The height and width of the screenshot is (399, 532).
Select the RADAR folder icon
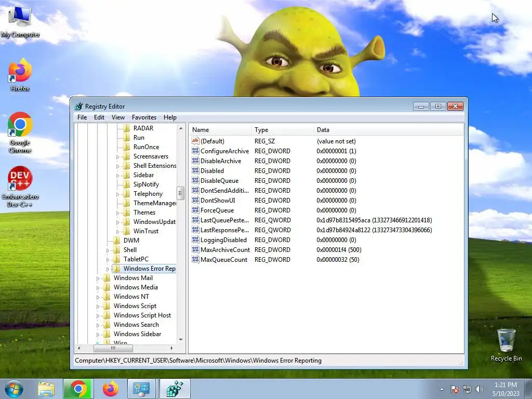pyautogui.click(x=127, y=128)
